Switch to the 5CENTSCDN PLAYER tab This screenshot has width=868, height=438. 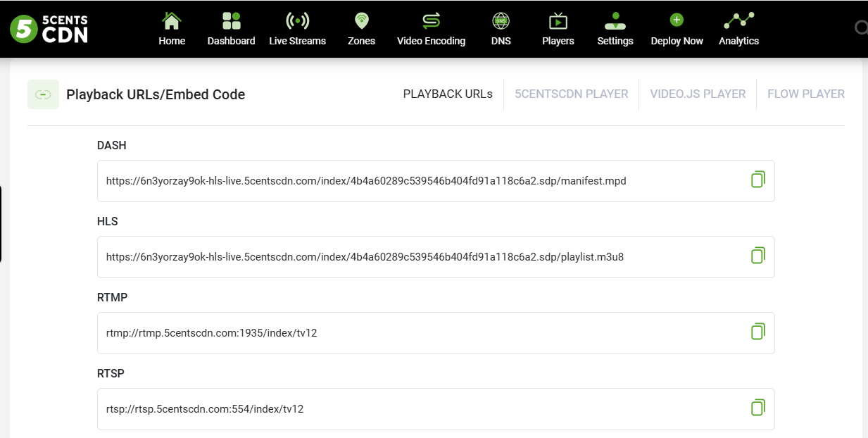pos(571,94)
